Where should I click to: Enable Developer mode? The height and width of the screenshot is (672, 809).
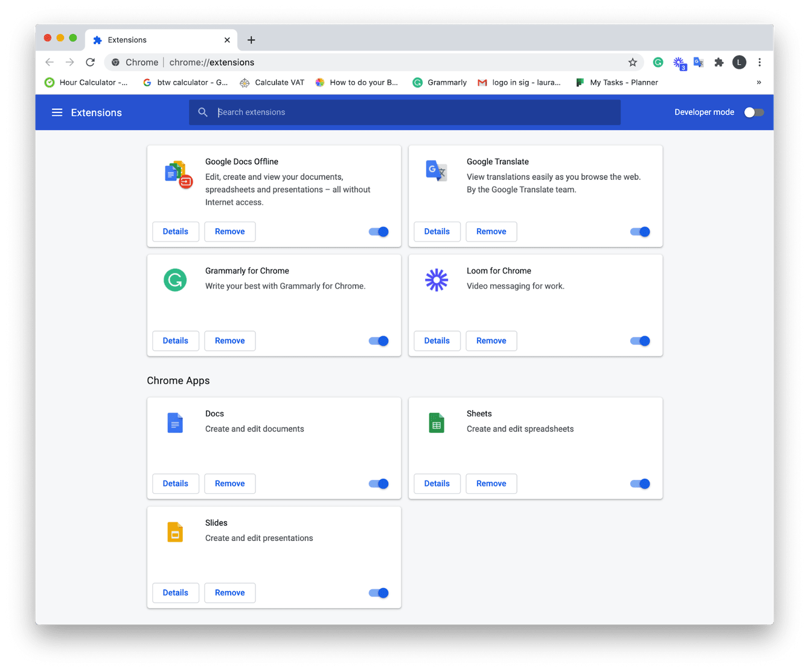coord(753,112)
